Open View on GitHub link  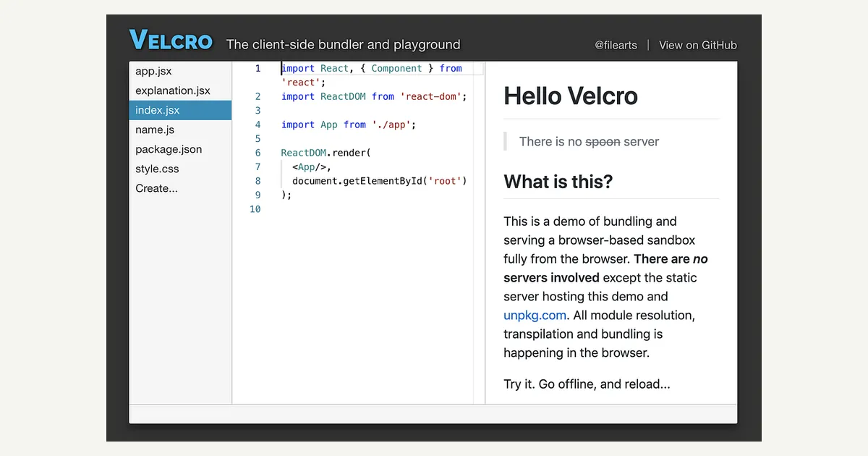click(x=698, y=45)
